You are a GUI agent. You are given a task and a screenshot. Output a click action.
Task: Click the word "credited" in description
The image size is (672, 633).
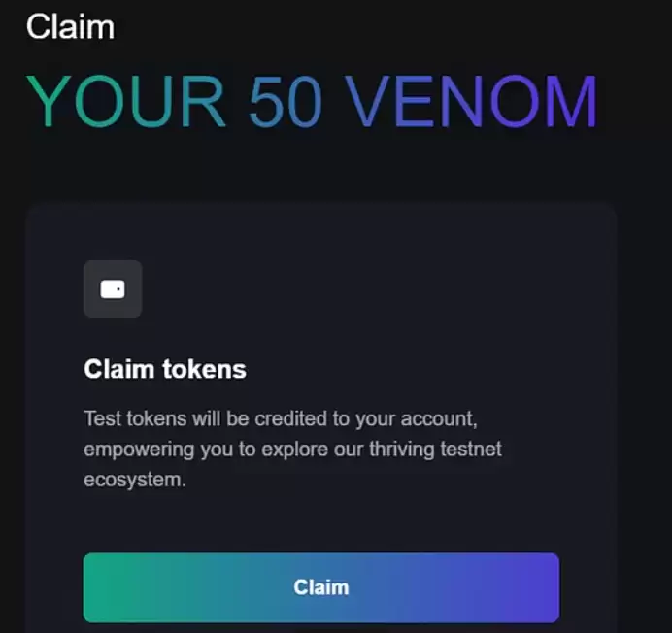tap(290, 418)
